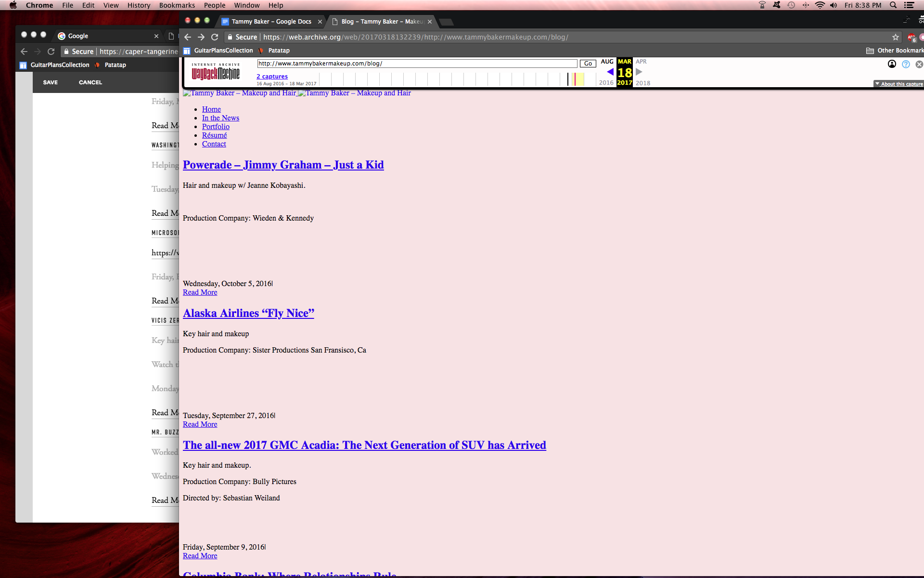Switch to Tammy Baker Google Docs tab
This screenshot has width=924, height=578.
point(271,22)
